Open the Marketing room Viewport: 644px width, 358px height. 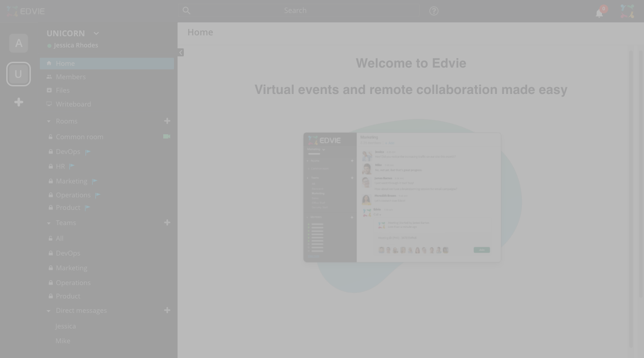pos(72,181)
